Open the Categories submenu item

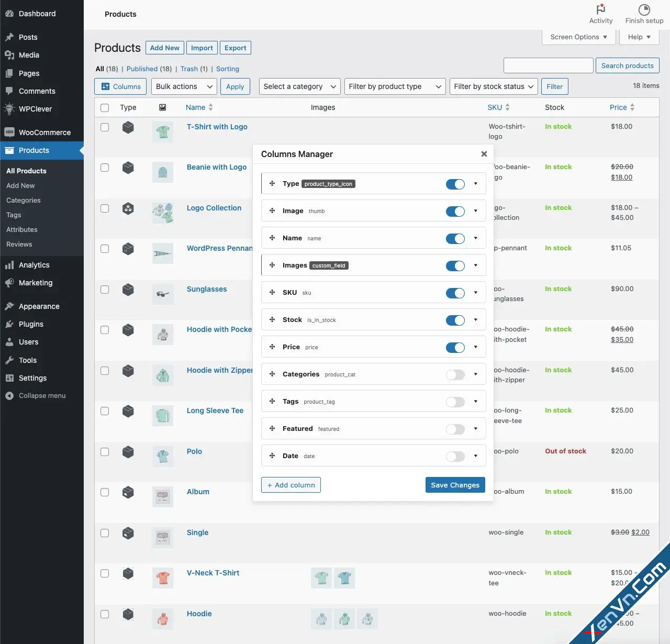[x=24, y=200]
